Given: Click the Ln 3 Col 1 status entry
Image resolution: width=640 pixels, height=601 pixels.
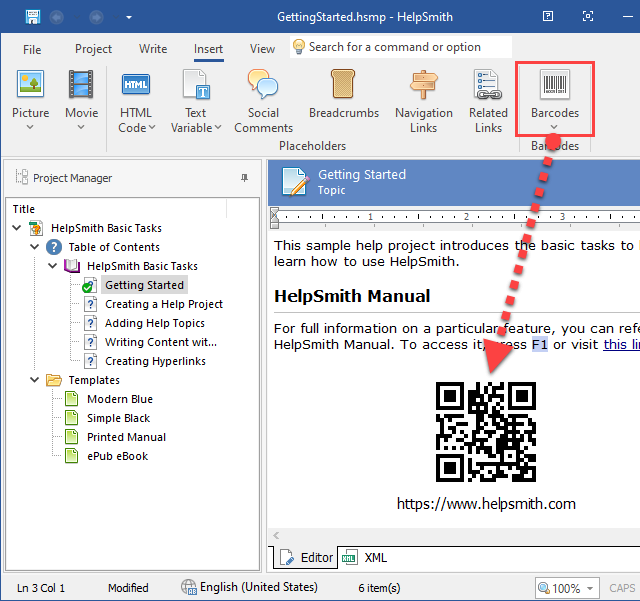Looking at the screenshot, I should coord(41,588).
